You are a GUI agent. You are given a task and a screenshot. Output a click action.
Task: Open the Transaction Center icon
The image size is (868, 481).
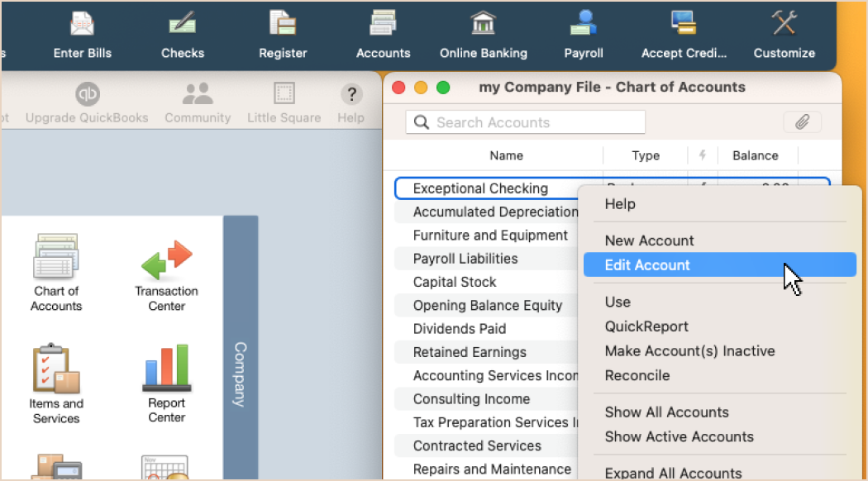pyautogui.click(x=167, y=276)
